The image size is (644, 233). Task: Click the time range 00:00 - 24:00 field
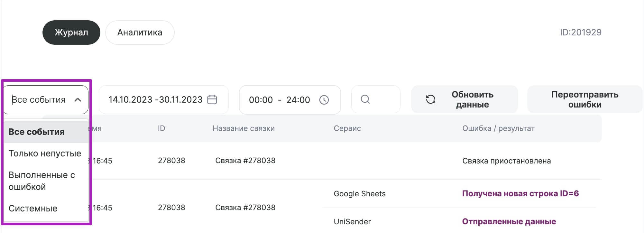tap(290, 100)
